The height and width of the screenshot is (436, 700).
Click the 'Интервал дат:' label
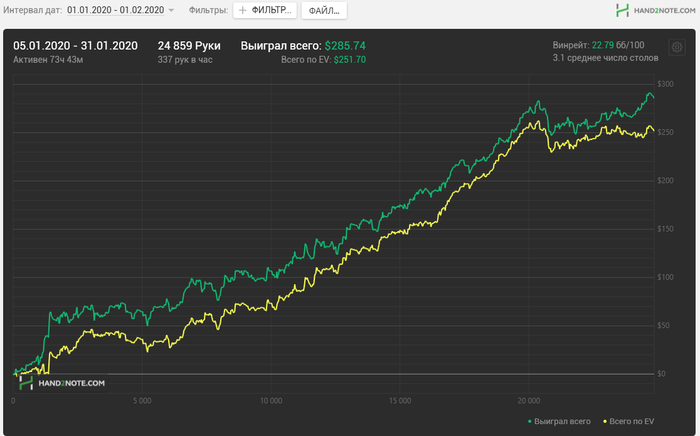click(x=33, y=10)
